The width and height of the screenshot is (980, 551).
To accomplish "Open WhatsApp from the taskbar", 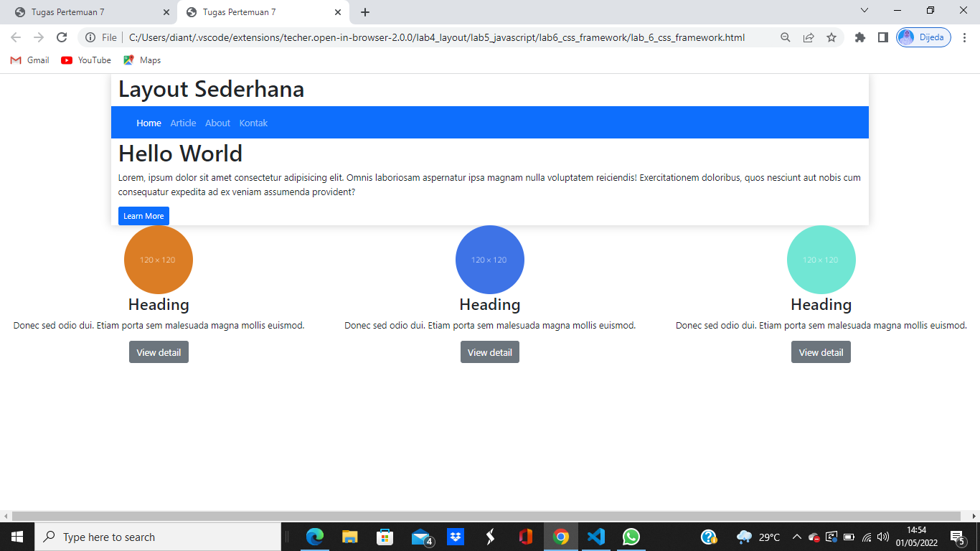I will [631, 536].
